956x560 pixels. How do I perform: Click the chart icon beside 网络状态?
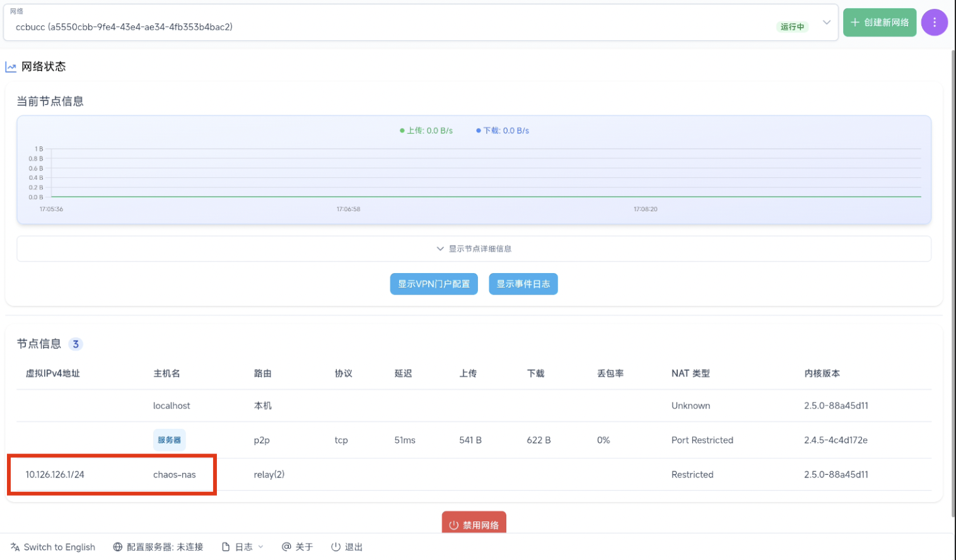click(x=11, y=67)
